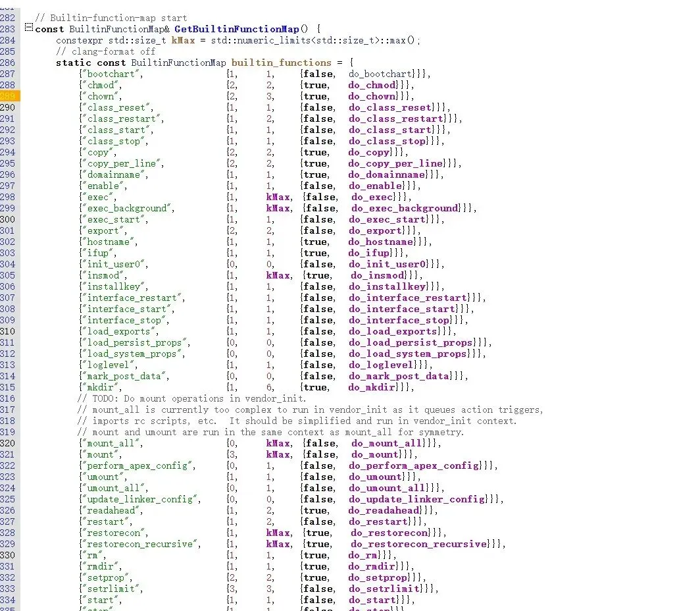The height and width of the screenshot is (611, 700).
Task: Click do_init_user0 function reference
Action: pos(387,264)
